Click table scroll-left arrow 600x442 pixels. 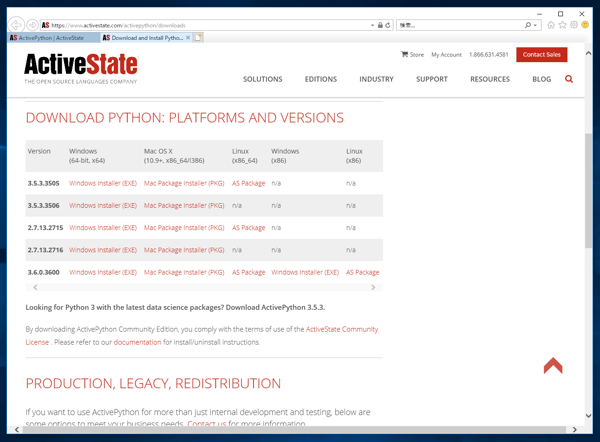[35, 287]
